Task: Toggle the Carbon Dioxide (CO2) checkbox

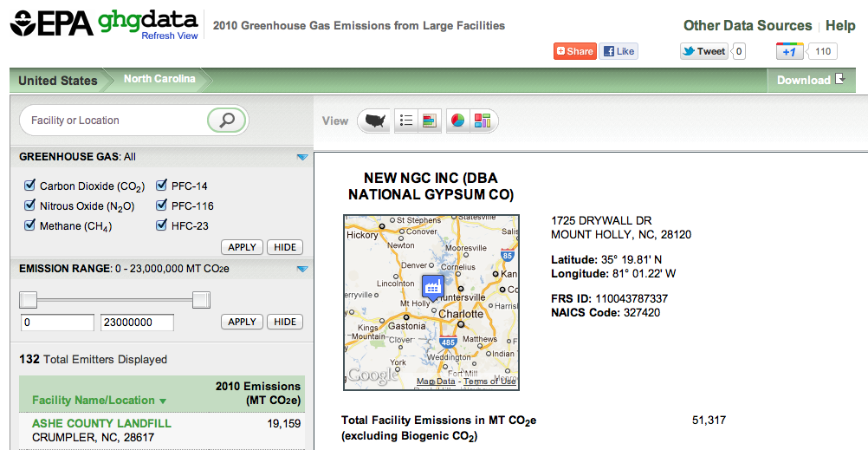Action: click(30, 185)
